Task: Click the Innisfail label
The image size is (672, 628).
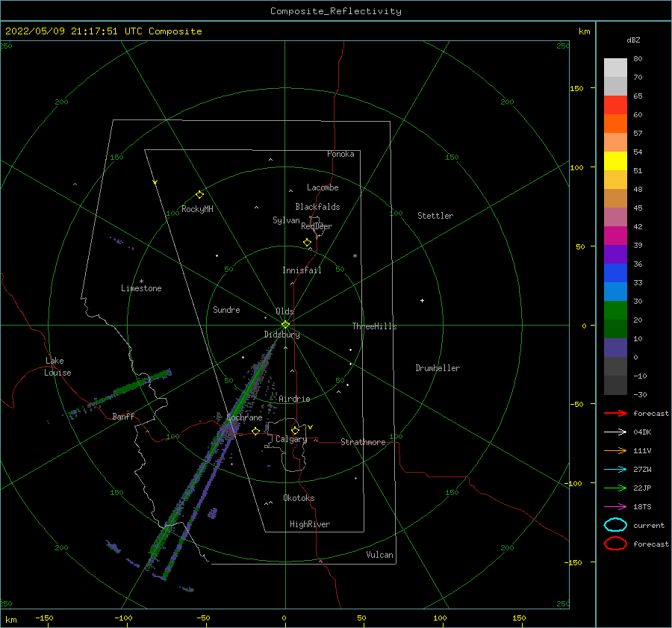Action: 302,270
